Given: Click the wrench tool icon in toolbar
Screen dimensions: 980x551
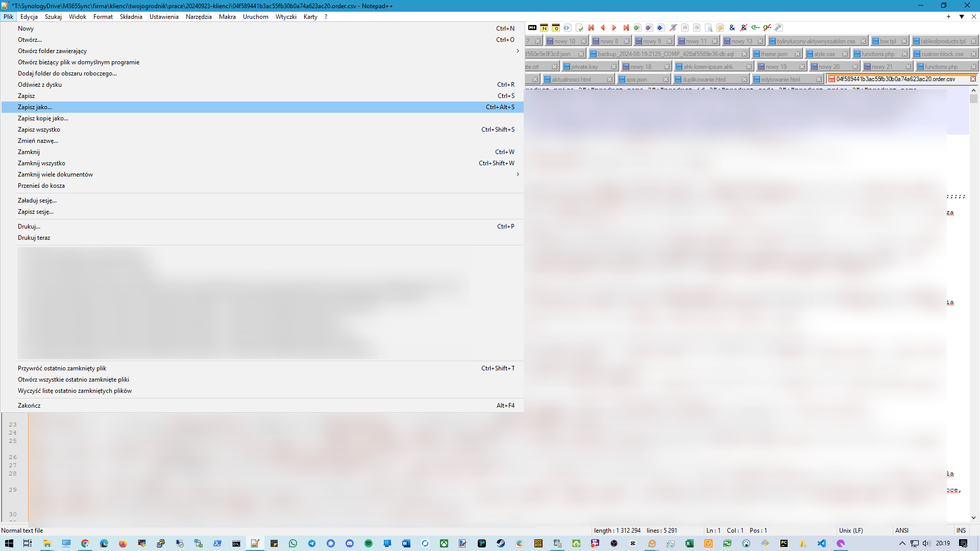Looking at the screenshot, I should [x=779, y=28].
